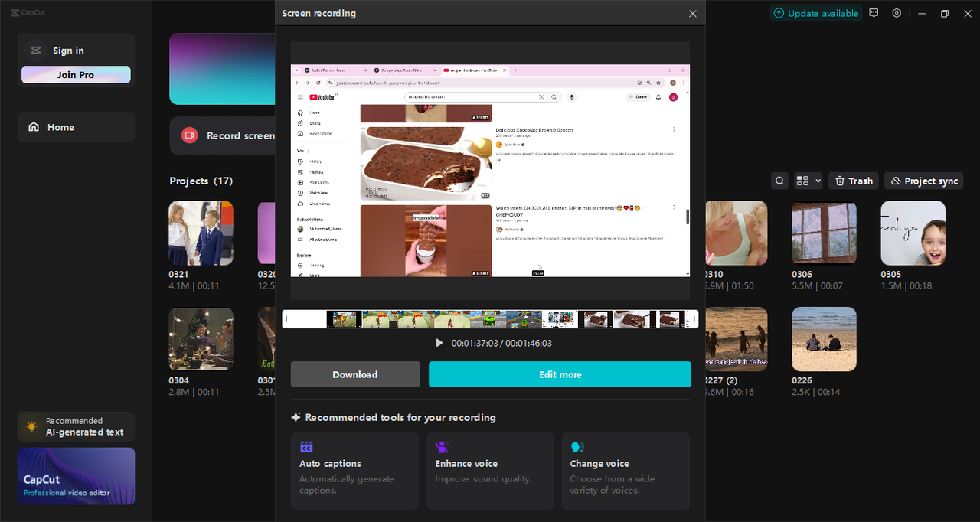
Task: Play the screen recording preview
Action: click(439, 343)
